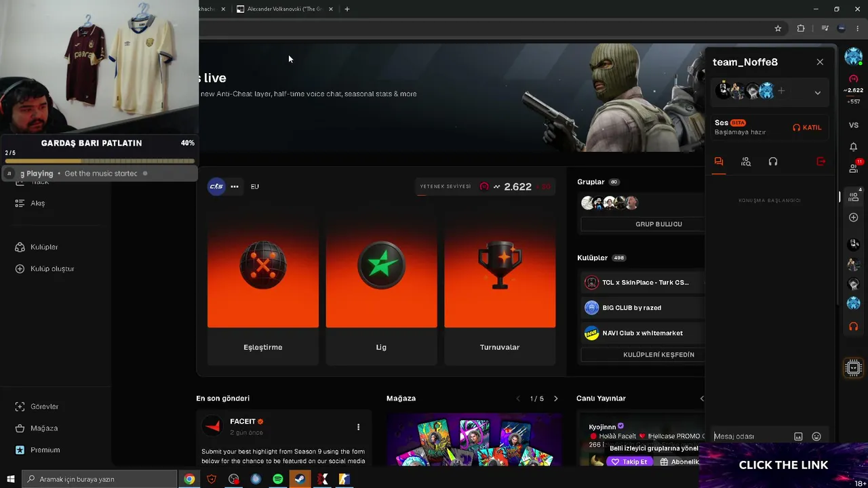Switch to the member search tab
Screen dimensions: 868x488
pyautogui.click(x=746, y=162)
